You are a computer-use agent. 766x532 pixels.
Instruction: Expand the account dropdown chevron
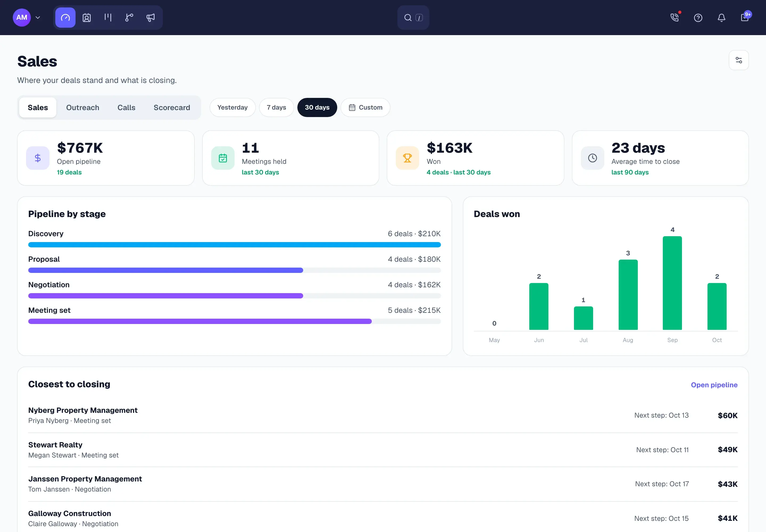38,18
